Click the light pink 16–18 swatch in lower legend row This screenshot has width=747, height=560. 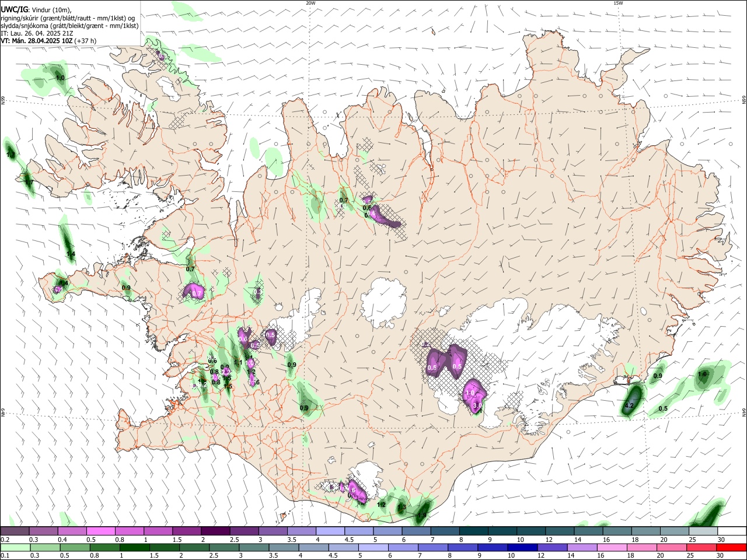coord(612,548)
